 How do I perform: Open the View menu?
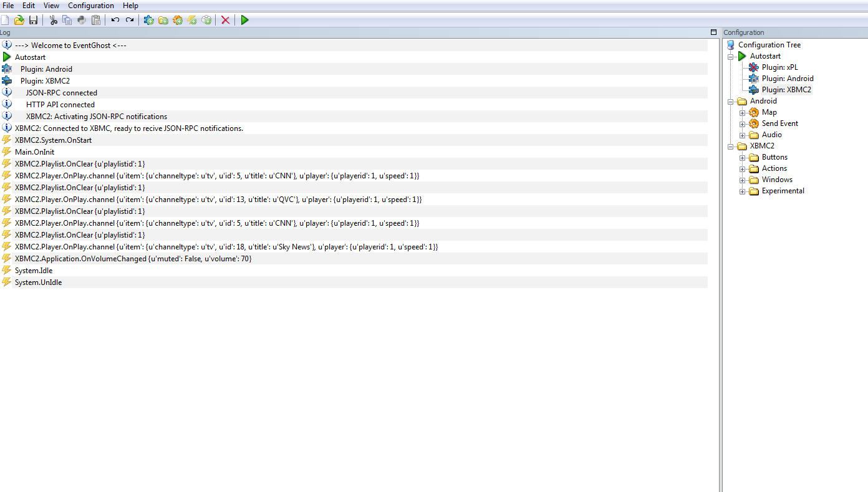pyautogui.click(x=51, y=6)
